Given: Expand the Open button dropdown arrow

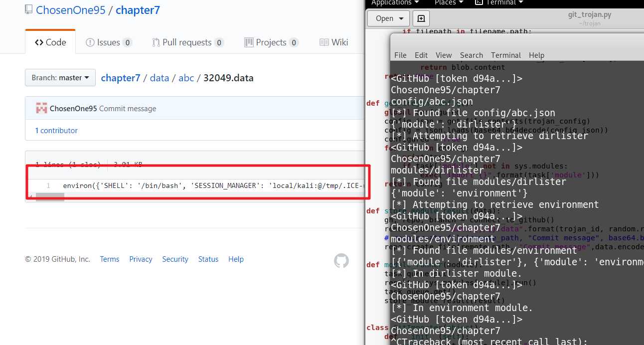Looking at the screenshot, I should [x=401, y=18].
